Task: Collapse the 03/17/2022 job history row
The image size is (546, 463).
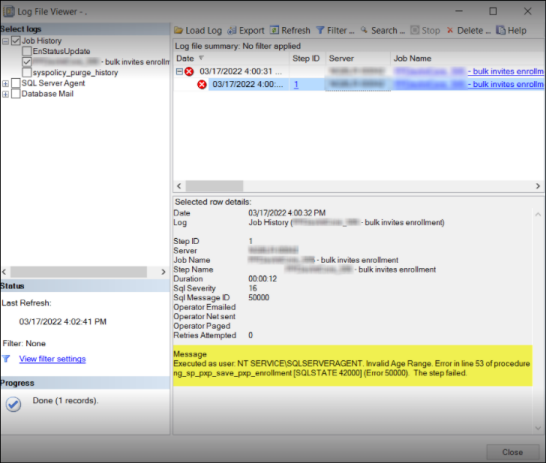Action: (179, 71)
